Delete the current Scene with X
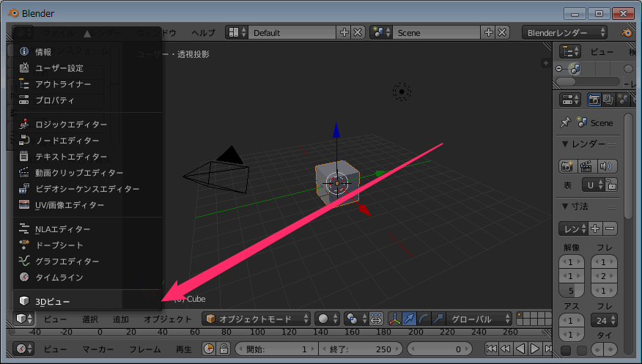Screen dimensions: 642x364 click(x=502, y=33)
